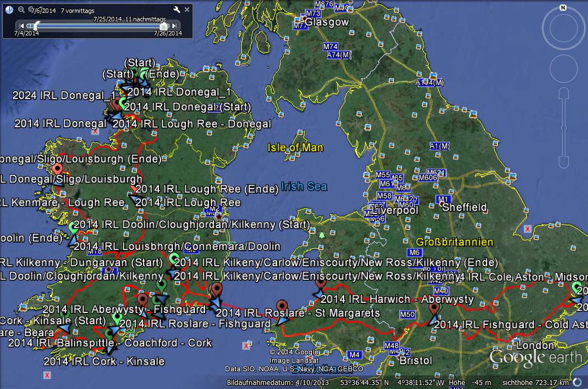Click the "2014 IRL Roslare - St.Margarets" label
The image size is (588, 389).
click(x=297, y=313)
